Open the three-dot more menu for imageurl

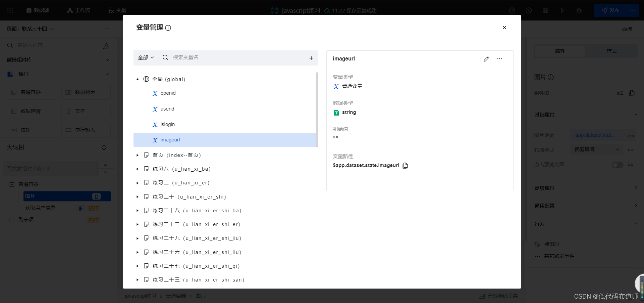(x=499, y=59)
